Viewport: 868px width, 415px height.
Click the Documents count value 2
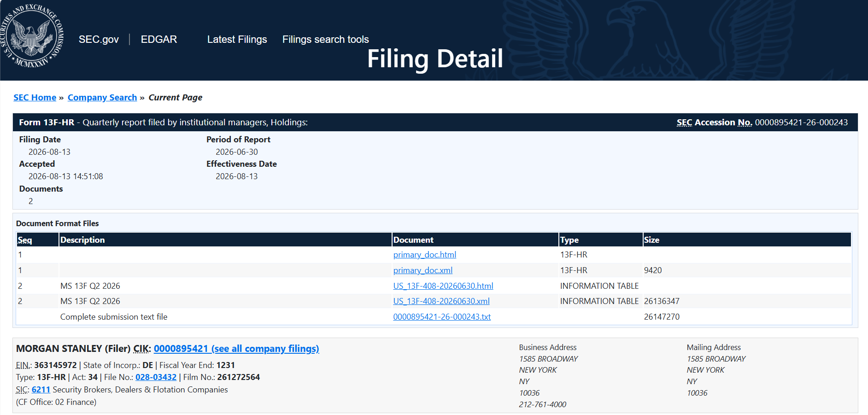point(31,201)
